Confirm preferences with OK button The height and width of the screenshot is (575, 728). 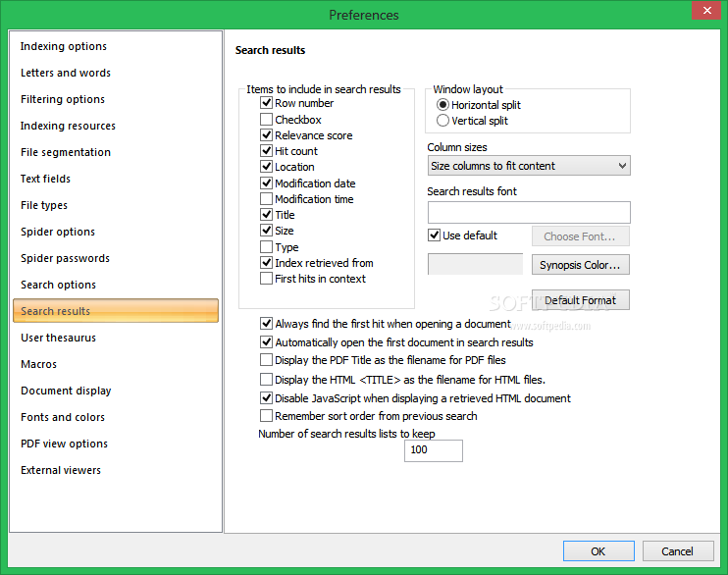click(x=598, y=551)
